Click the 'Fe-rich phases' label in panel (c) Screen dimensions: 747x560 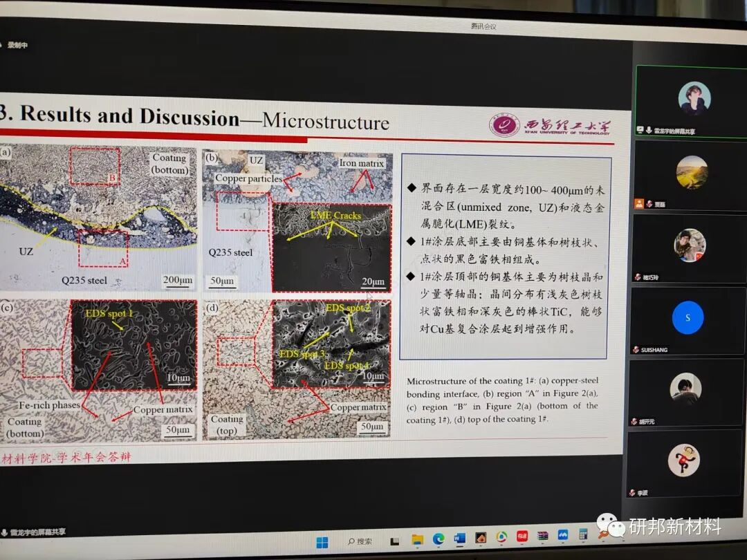(x=49, y=405)
